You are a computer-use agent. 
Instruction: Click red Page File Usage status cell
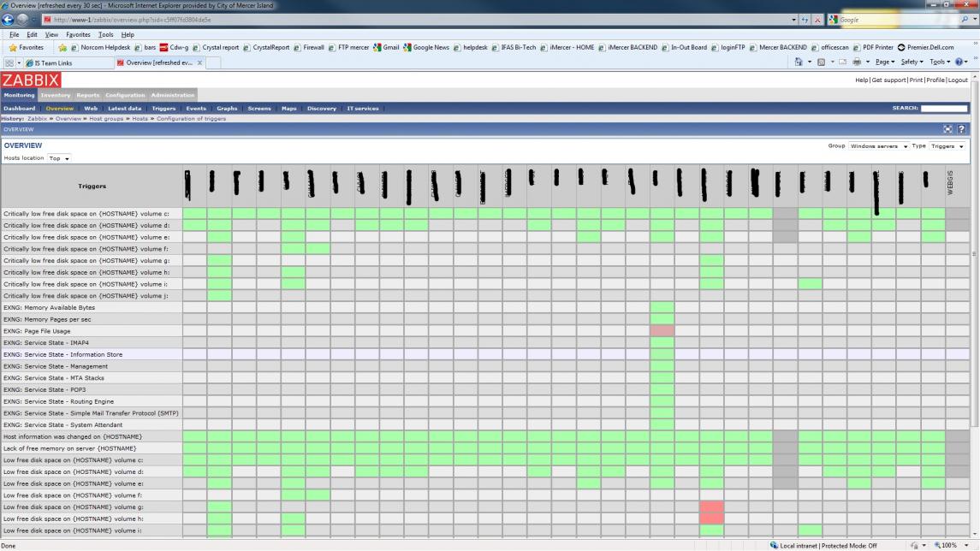tap(662, 330)
